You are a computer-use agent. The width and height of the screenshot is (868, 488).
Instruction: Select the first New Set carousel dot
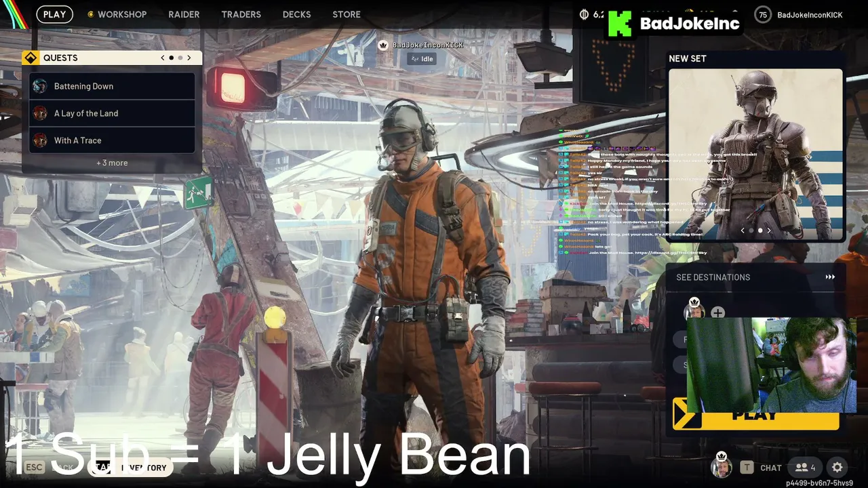pos(751,230)
